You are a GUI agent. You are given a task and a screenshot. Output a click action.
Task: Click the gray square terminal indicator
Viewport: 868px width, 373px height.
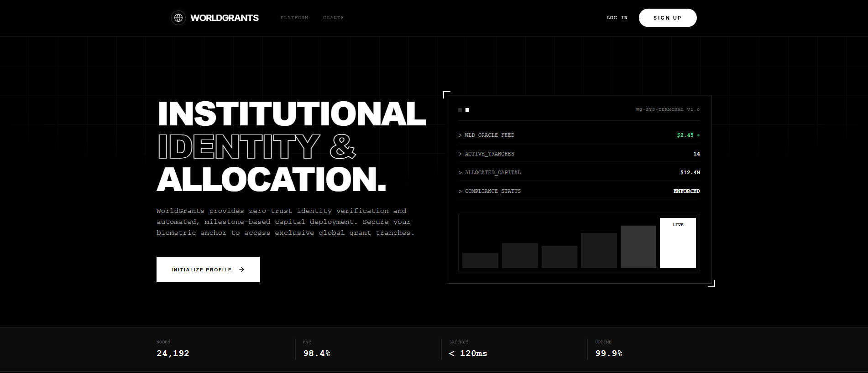(x=460, y=110)
